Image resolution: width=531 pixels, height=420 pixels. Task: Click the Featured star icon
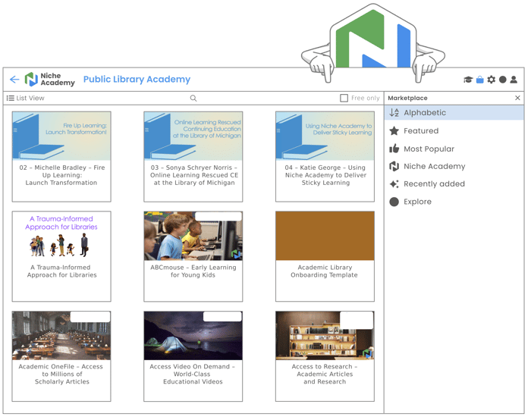point(394,131)
